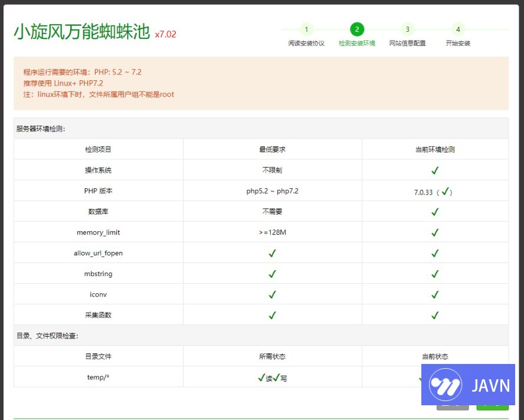Click the checkmark before 写 in temp row
Viewport: 524px width, 420px height.
pos(276,378)
